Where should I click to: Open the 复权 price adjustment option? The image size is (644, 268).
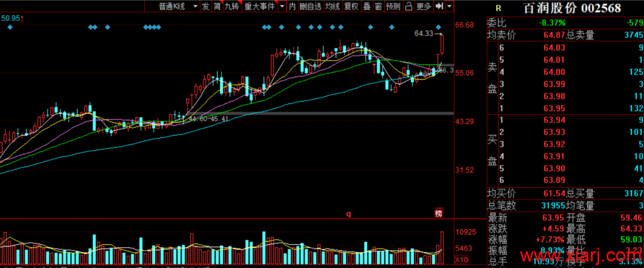(351, 6)
